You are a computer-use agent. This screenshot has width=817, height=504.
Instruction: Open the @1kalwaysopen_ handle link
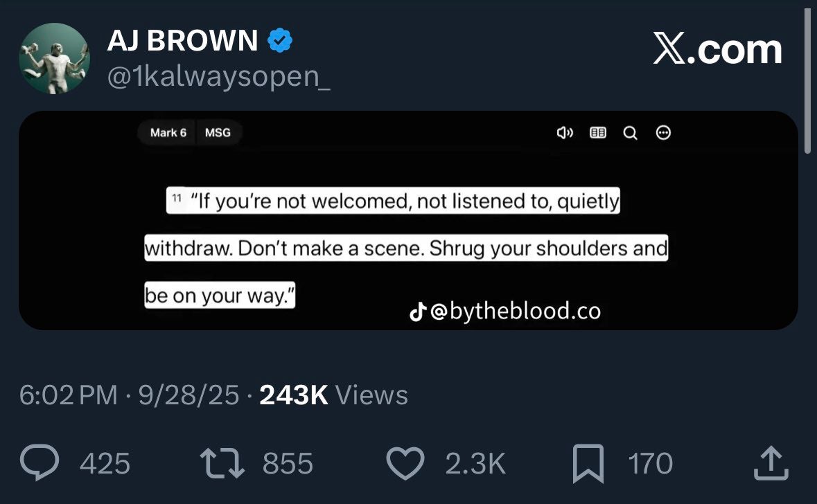(x=218, y=77)
